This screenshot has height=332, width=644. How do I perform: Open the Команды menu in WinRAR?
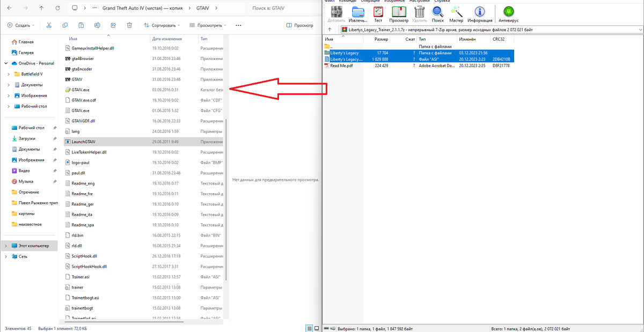[349, 1]
